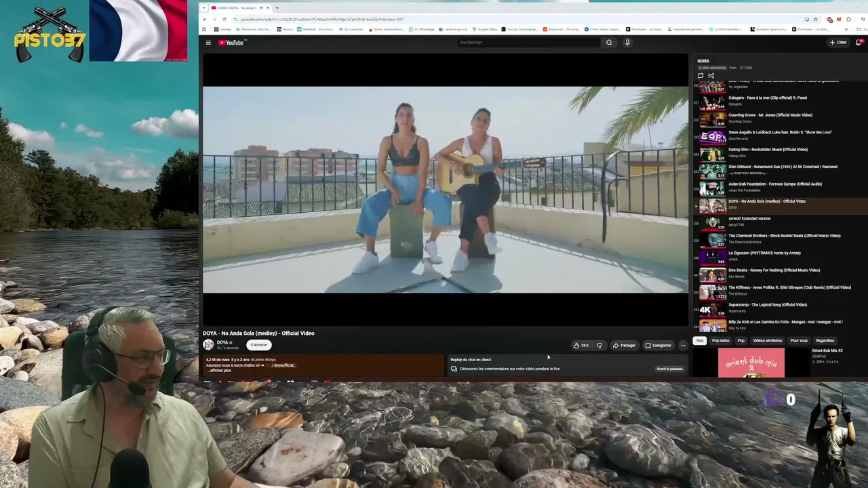The image size is (868, 488).
Task: Start voice search with the microphone icon
Action: click(627, 43)
